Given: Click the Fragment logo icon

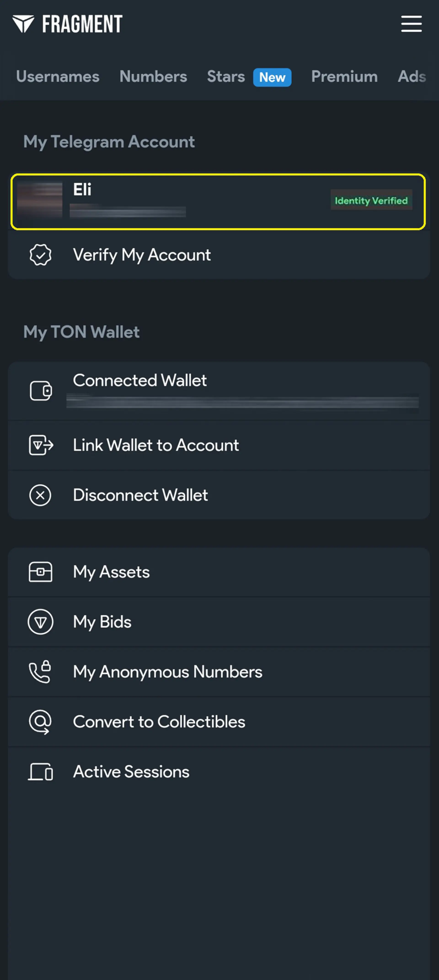Looking at the screenshot, I should [x=23, y=24].
